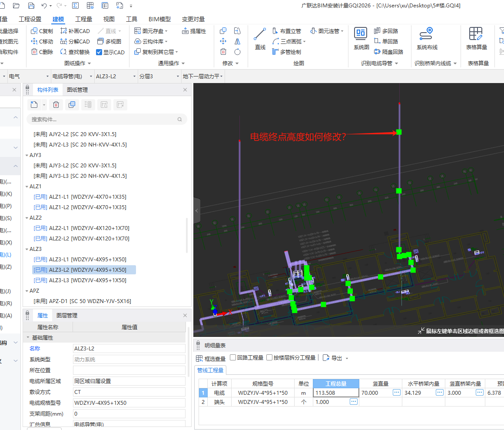
Task: Collapse the 基础属性 section
Action: [x=28, y=337]
